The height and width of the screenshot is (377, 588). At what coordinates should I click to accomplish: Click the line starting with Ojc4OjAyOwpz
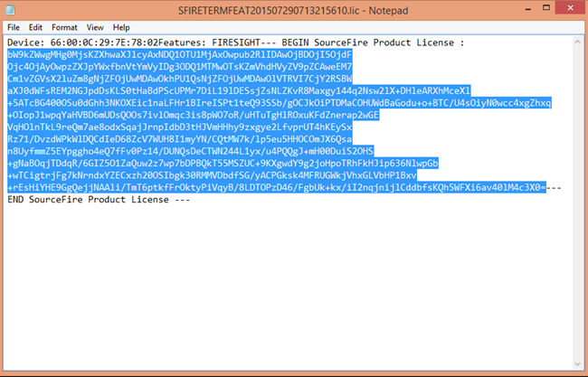click(x=180, y=67)
